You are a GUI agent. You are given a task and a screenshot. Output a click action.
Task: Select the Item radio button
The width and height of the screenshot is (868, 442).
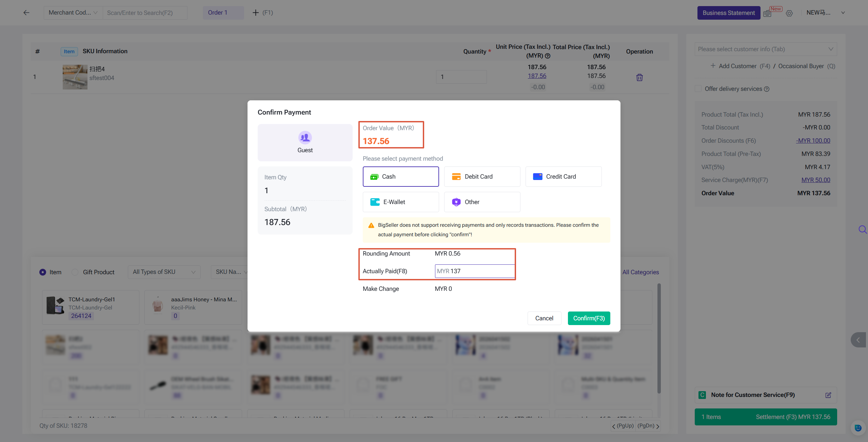point(43,272)
